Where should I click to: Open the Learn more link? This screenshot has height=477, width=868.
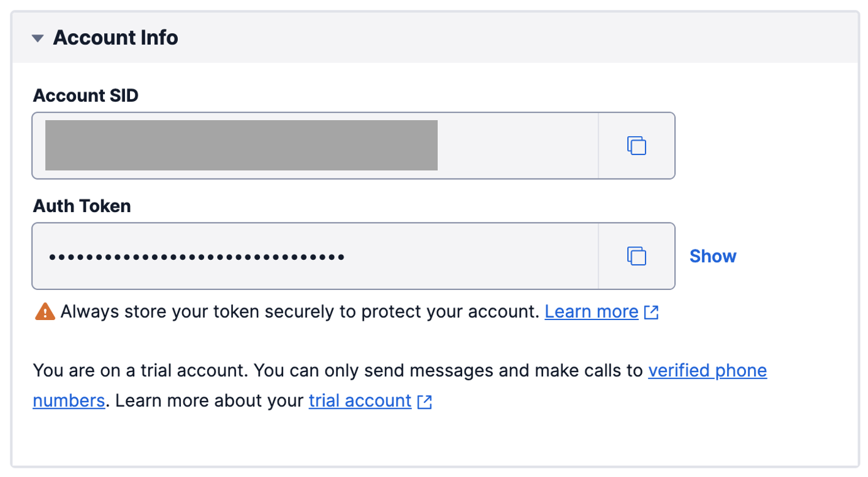(591, 312)
